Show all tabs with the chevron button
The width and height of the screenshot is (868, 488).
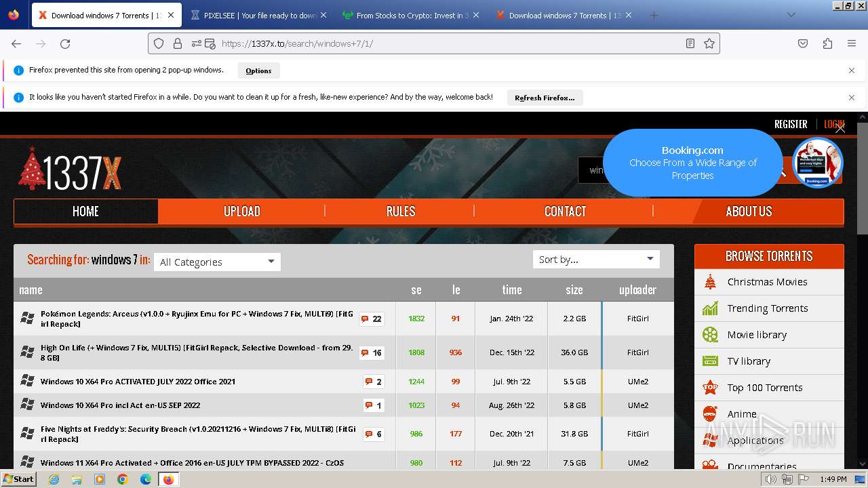coord(791,15)
